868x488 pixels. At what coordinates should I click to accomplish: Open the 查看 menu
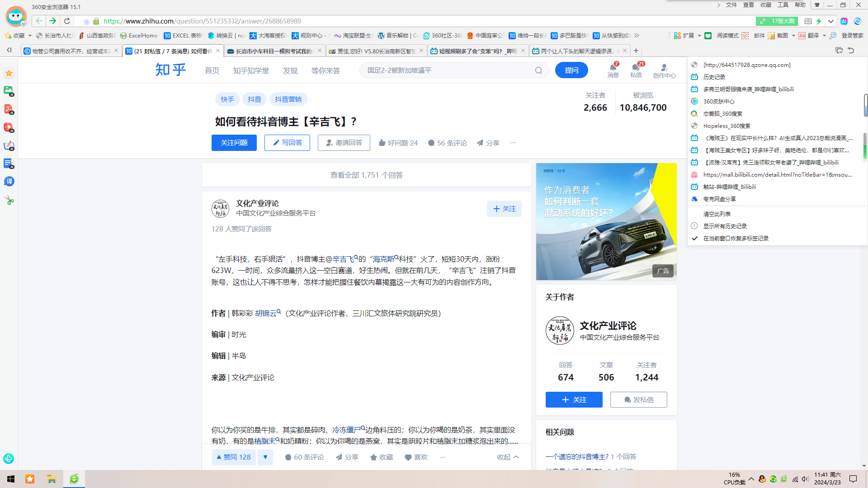(x=749, y=5)
